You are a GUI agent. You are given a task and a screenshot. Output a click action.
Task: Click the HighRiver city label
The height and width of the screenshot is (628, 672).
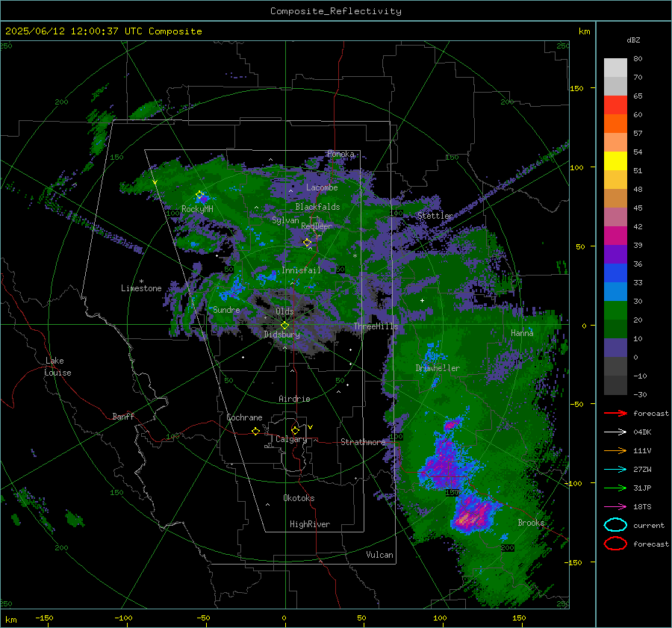(x=310, y=524)
